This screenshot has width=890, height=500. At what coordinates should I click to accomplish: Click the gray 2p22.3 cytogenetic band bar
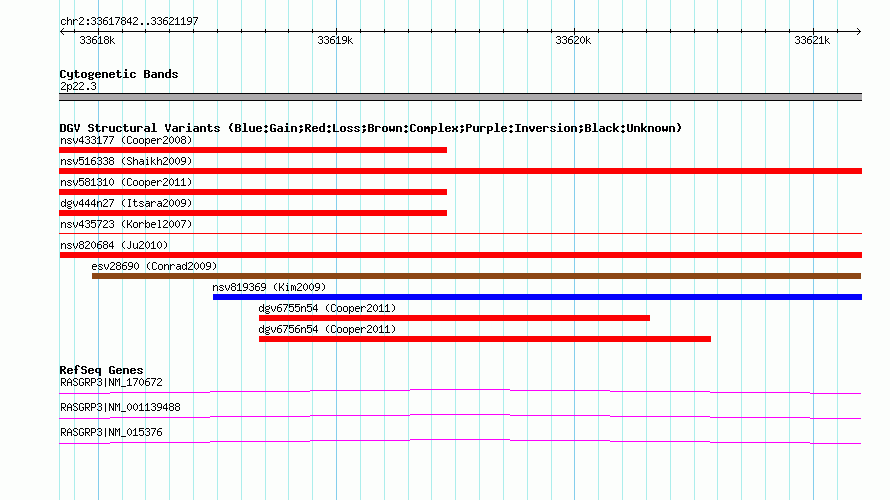[x=460, y=97]
